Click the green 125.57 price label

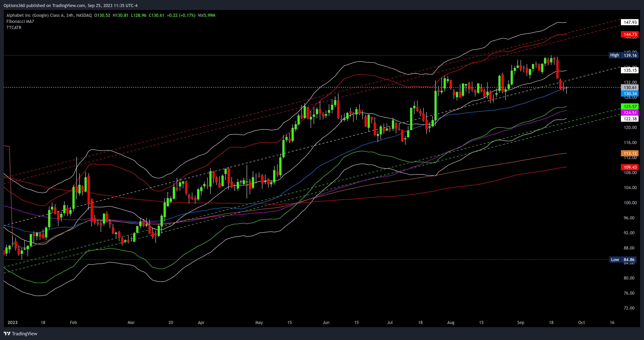tap(630, 106)
